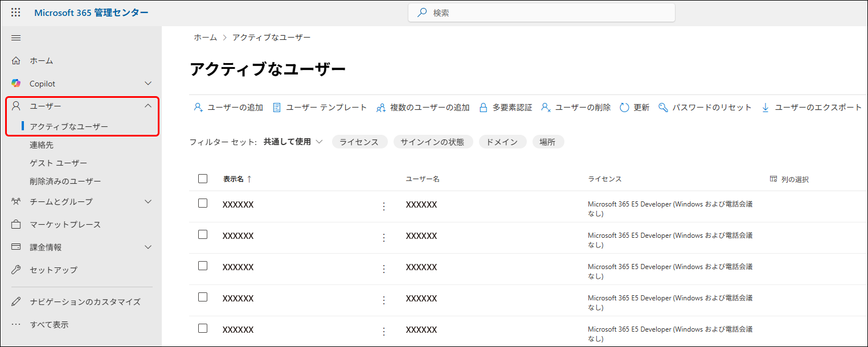Tick the second user row checkbox
This screenshot has height=347, width=868.
[203, 234]
